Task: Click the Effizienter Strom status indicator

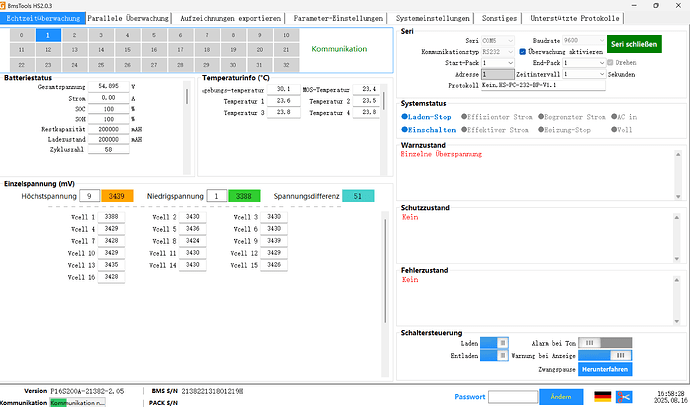Action: coord(497,117)
